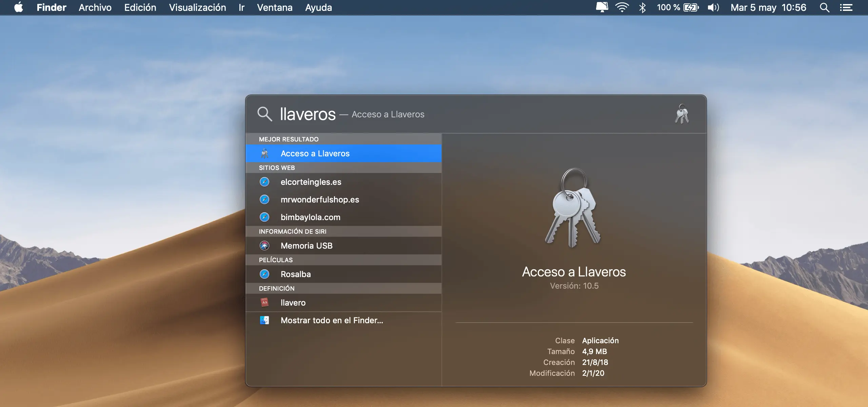Screen dimensions: 868x407
Task: Click the large keychain preview image
Action: click(x=573, y=208)
